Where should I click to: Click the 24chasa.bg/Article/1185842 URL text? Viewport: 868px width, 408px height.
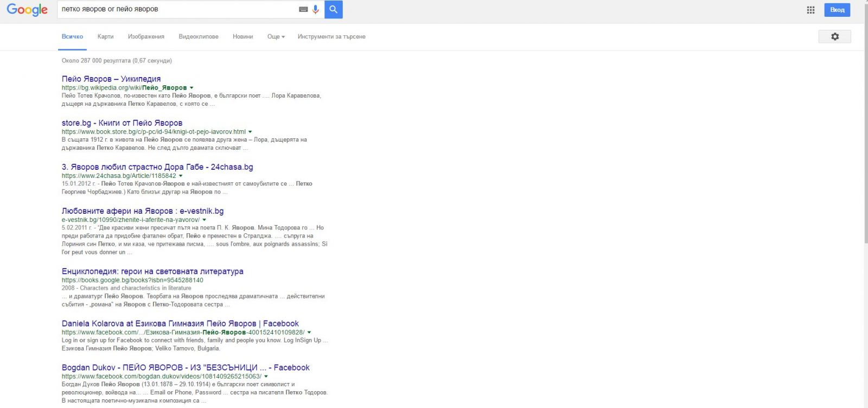(119, 176)
